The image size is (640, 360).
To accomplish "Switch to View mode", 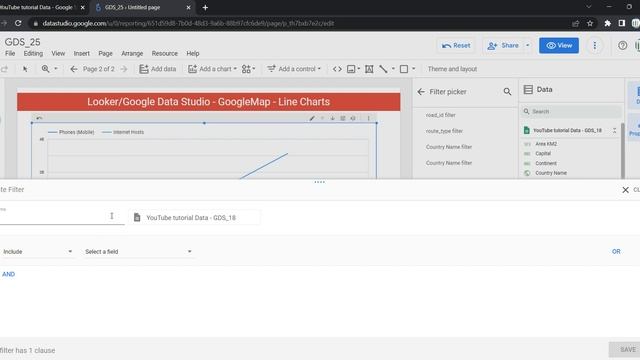I will (x=559, y=45).
